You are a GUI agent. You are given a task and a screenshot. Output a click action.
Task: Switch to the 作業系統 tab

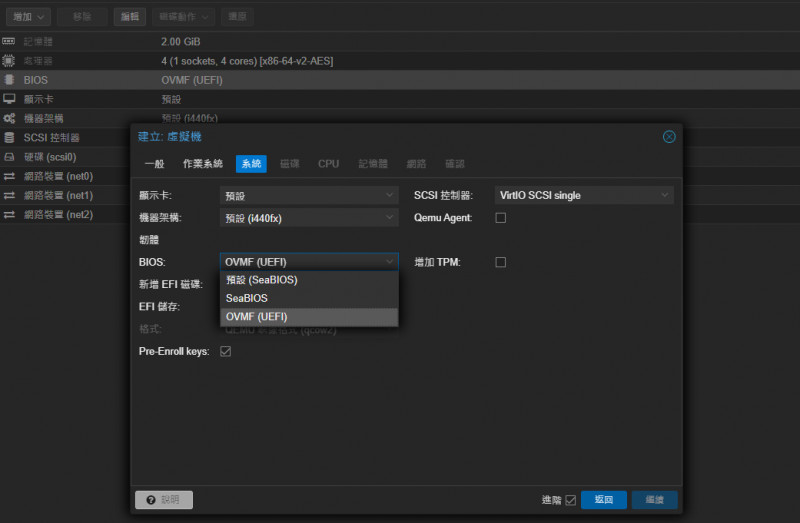tap(203, 163)
